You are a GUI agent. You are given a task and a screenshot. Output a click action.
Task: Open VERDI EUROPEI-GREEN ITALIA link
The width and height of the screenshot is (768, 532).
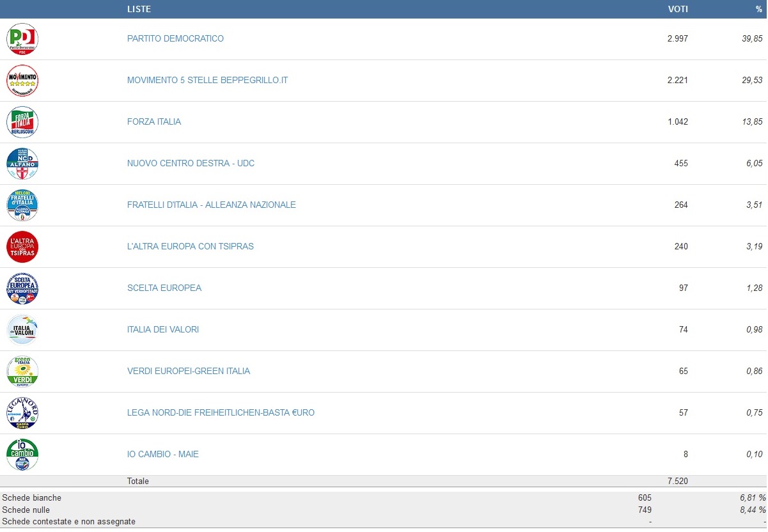[x=189, y=371]
